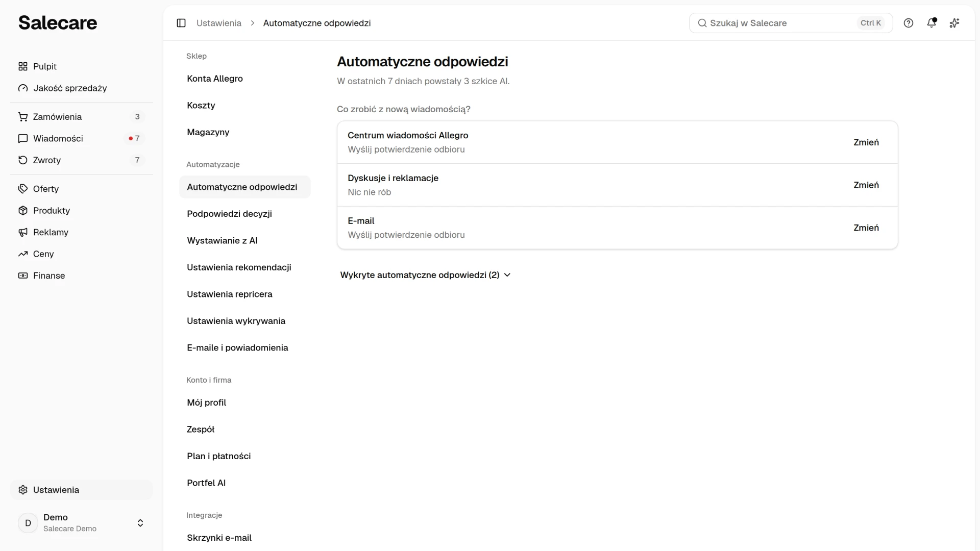The image size is (980, 551).
Task: Open Portfel AI settings
Action: tap(245, 483)
